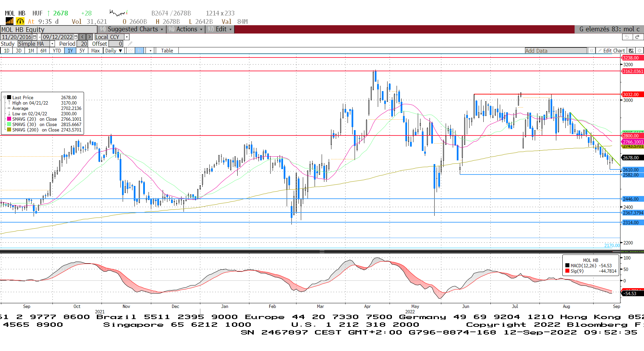Click the double-chevron collapse icon beside Add Data
Viewport: 644px width, 351px height.
tap(591, 51)
